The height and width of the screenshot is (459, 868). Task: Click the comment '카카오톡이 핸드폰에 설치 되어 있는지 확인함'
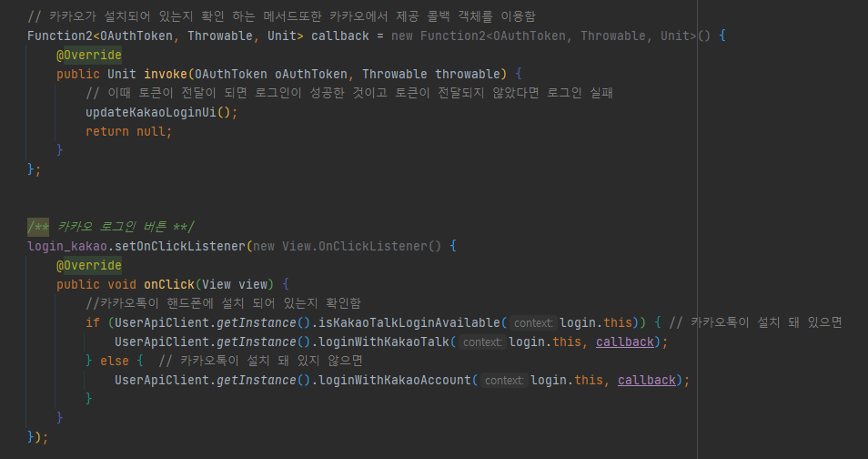click(223, 303)
